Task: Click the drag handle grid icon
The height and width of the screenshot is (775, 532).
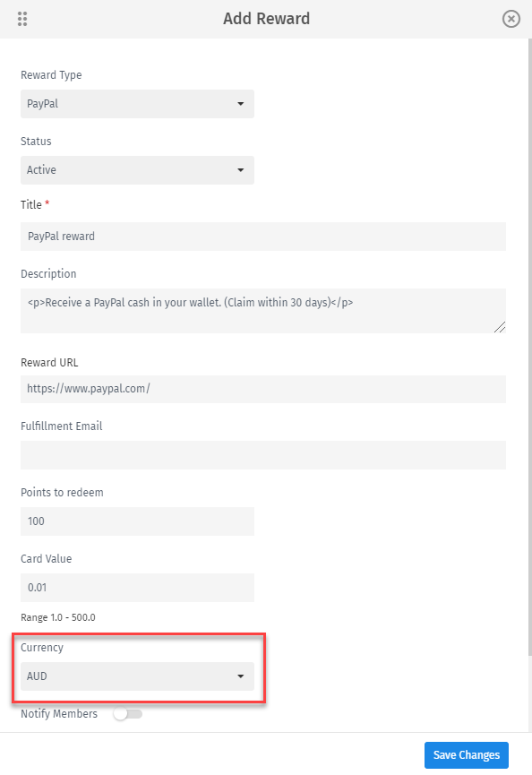Action: point(22,18)
